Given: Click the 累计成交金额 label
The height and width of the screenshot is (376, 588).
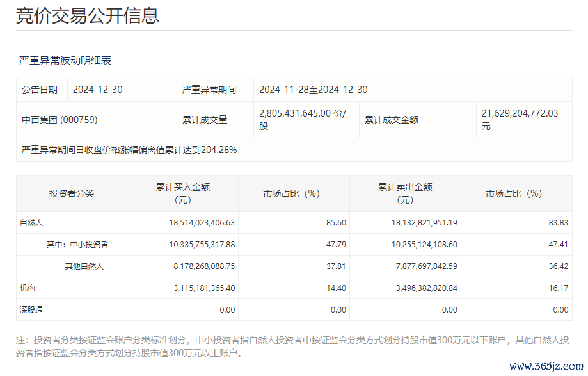Looking at the screenshot, I should coord(392,120).
